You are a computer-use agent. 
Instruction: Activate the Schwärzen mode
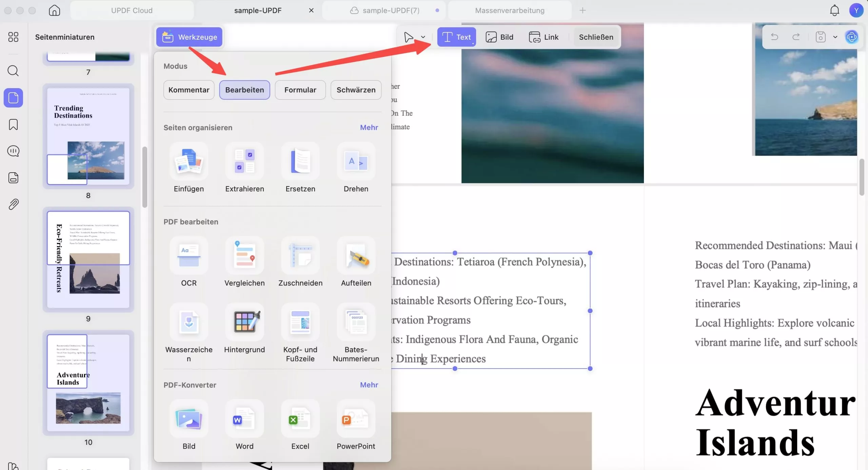356,90
